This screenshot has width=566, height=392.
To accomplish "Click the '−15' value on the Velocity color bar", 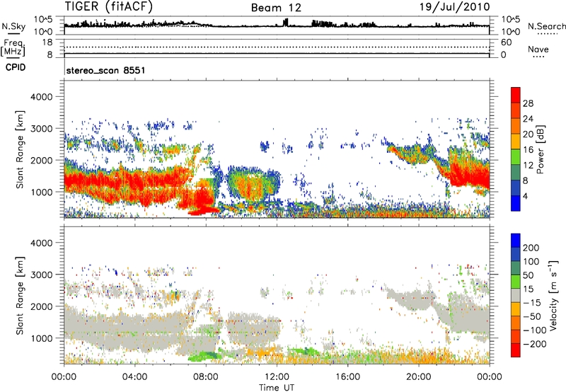I will point(531,302).
